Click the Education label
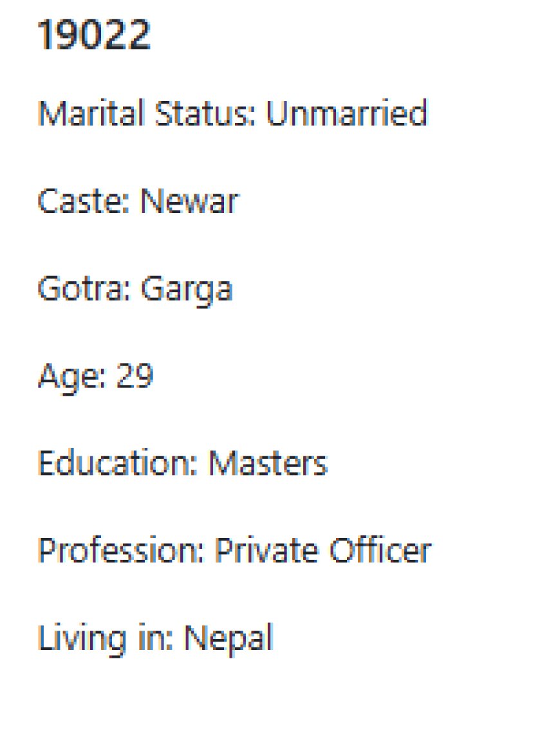This screenshot has width=560, height=751. [x=115, y=463]
